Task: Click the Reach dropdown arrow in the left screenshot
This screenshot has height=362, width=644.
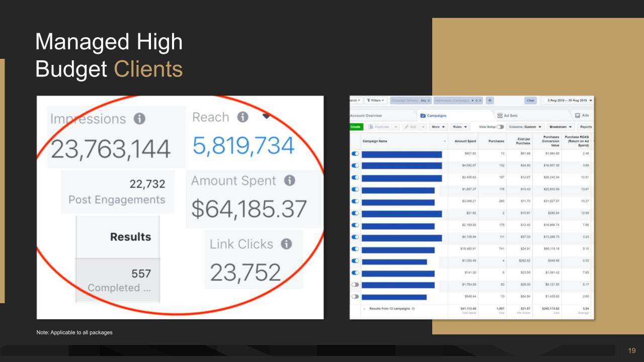Action: click(x=267, y=116)
